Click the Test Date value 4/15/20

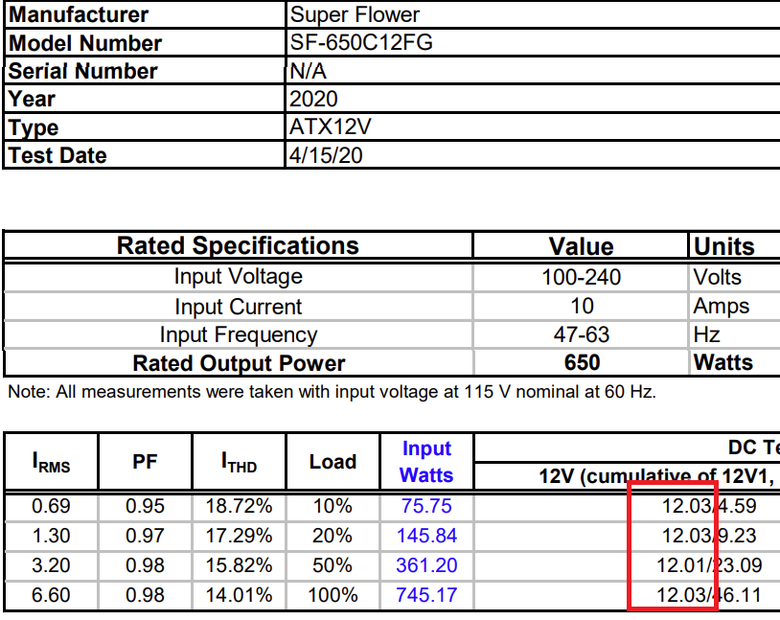coord(326,155)
